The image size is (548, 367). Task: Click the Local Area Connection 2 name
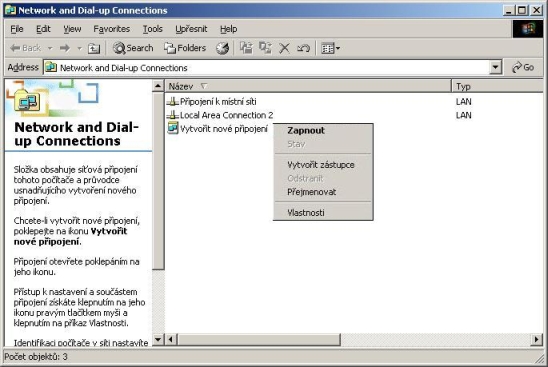pos(226,115)
